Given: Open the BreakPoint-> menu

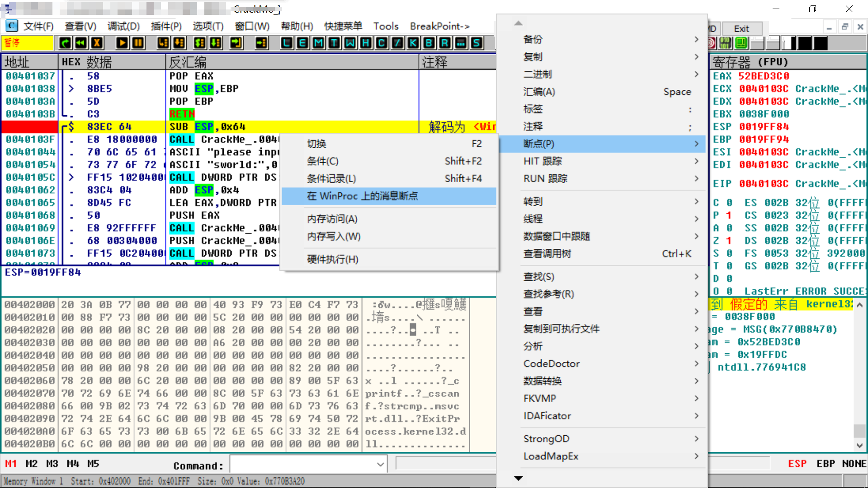Looking at the screenshot, I should (x=440, y=26).
